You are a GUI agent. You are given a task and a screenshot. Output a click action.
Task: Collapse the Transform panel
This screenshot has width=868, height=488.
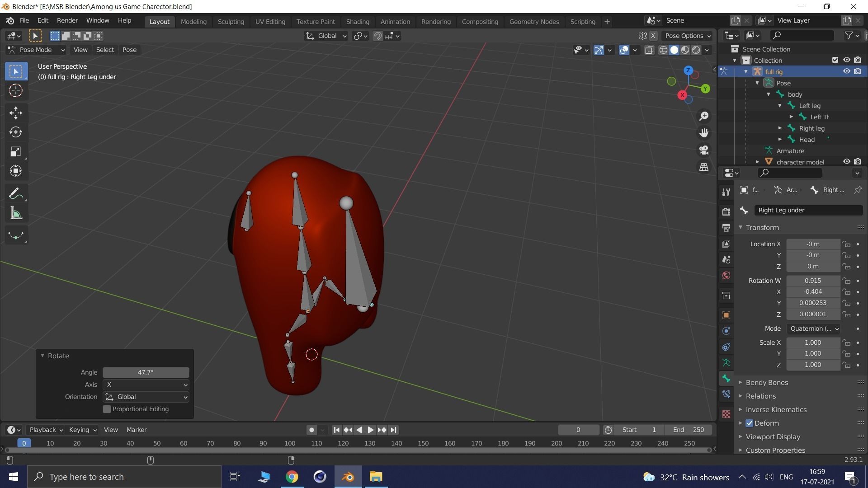click(762, 227)
